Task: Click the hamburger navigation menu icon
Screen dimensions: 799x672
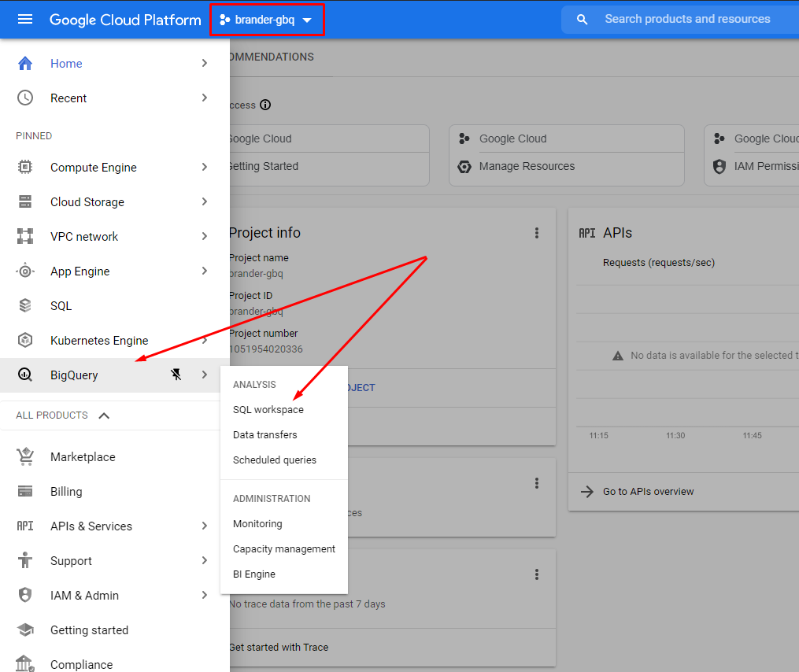Action: (x=25, y=19)
